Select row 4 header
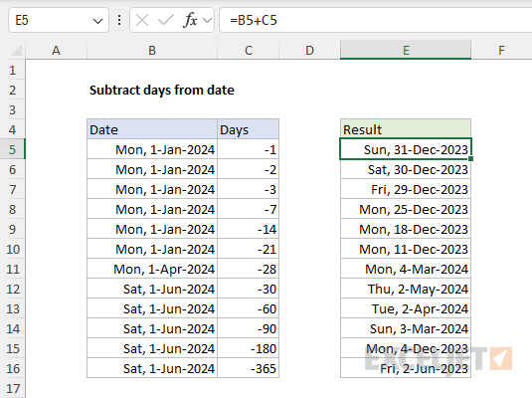The width and height of the screenshot is (532, 398). (13, 129)
